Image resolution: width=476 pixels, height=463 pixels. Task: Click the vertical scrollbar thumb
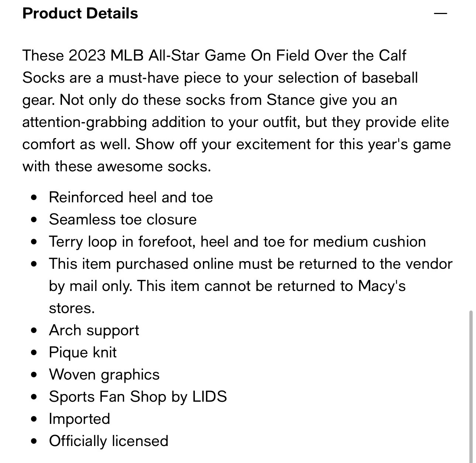[470, 387]
